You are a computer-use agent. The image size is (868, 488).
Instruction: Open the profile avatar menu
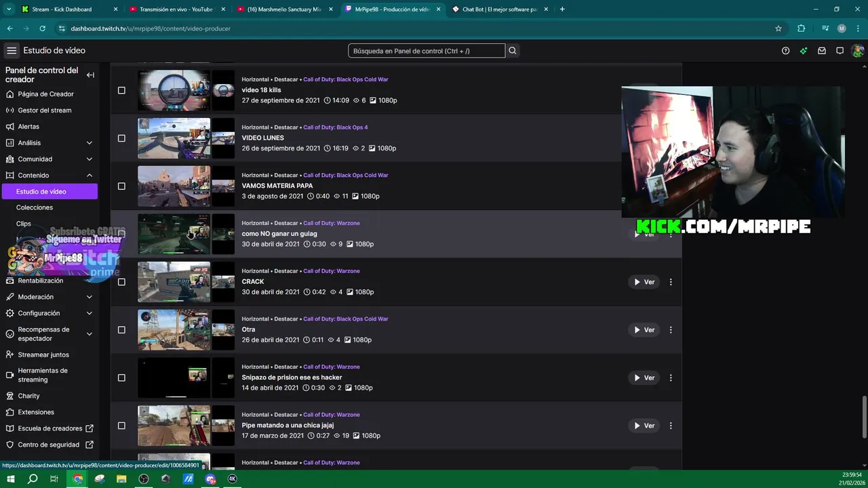click(x=858, y=51)
